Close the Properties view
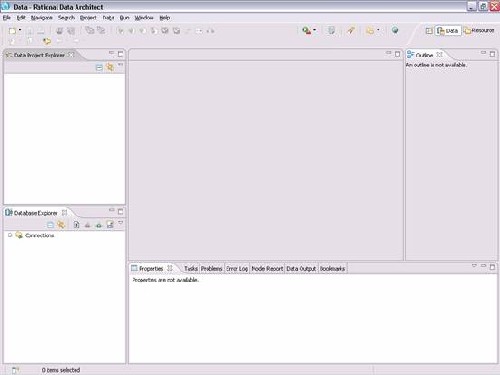The width and height of the screenshot is (500, 375). (170, 268)
